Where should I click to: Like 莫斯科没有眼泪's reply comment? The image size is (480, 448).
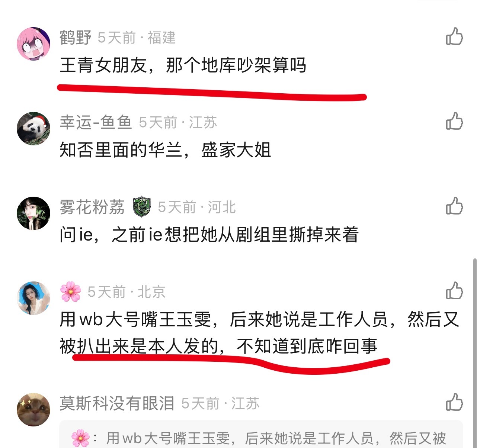[x=454, y=402]
